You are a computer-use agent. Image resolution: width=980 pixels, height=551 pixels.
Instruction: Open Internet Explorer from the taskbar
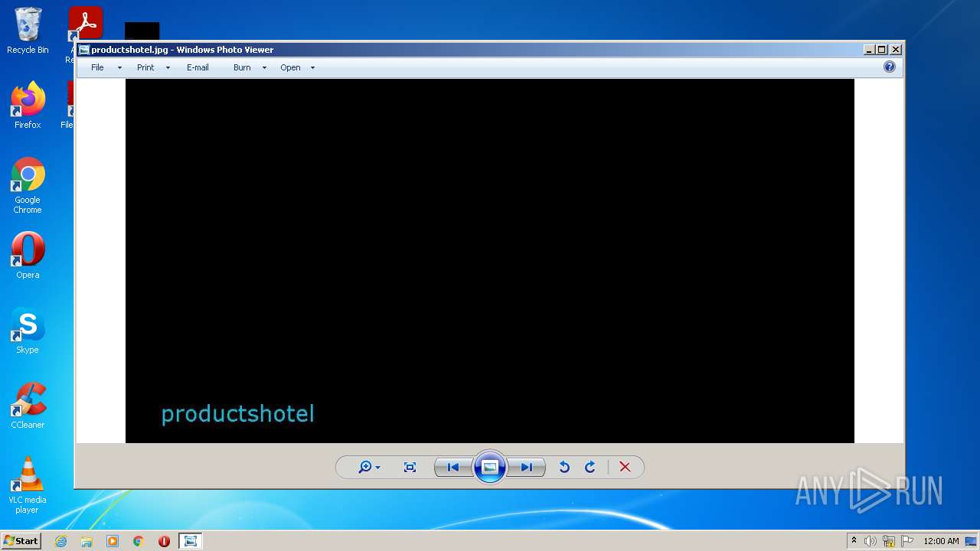click(x=60, y=541)
